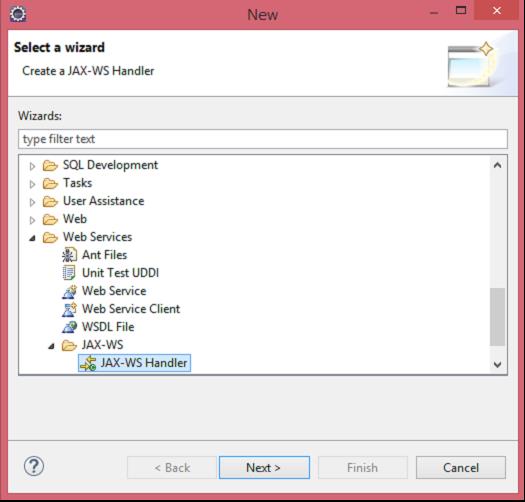Select the User Assistance label
The height and width of the screenshot is (502, 525).
pos(103,201)
